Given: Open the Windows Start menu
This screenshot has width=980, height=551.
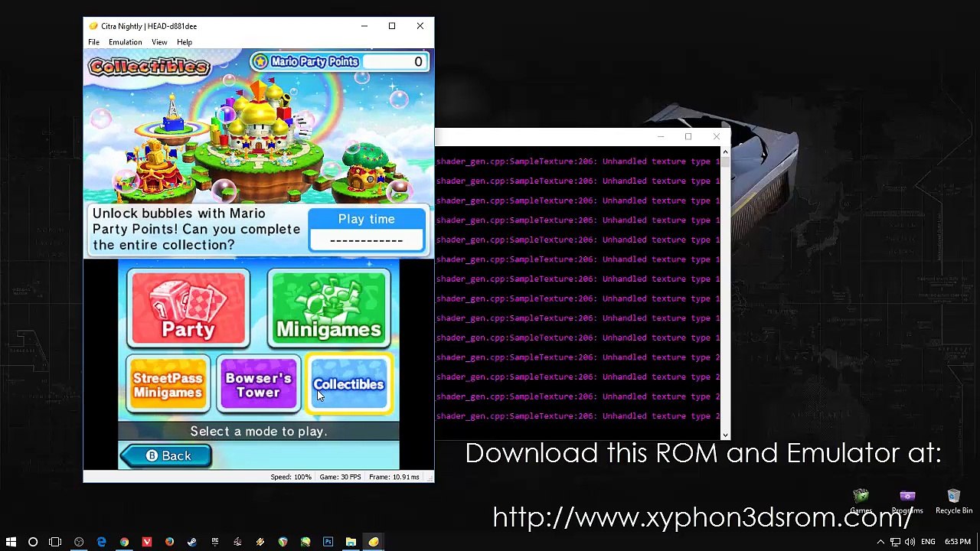Looking at the screenshot, I should [11, 542].
